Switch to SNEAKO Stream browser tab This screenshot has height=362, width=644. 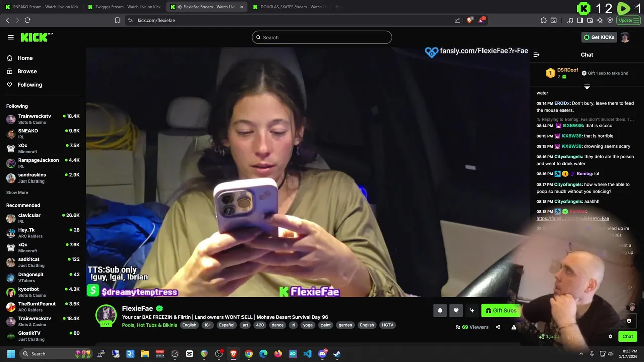click(x=41, y=7)
